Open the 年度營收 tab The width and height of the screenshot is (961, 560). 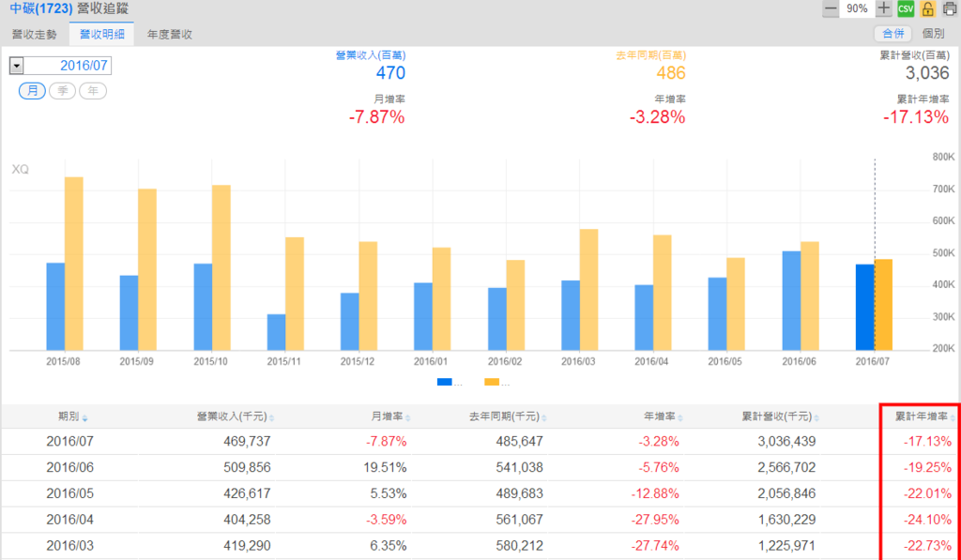pyautogui.click(x=170, y=35)
